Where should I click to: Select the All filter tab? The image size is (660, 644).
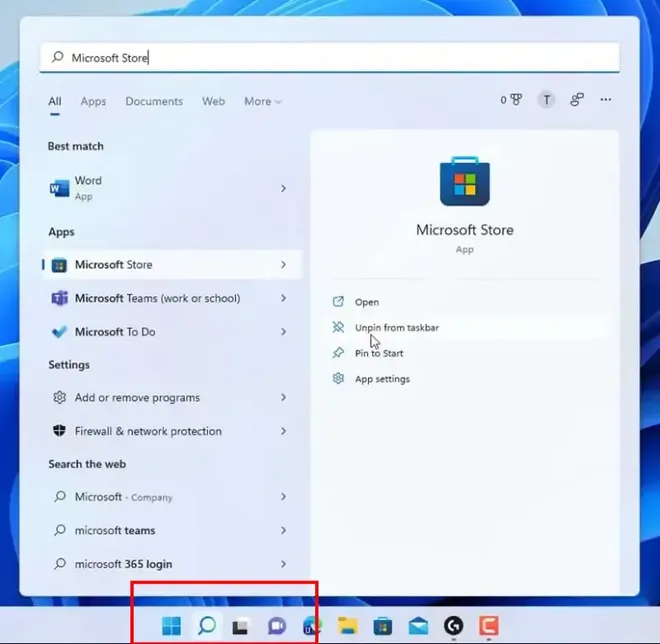[x=55, y=101]
